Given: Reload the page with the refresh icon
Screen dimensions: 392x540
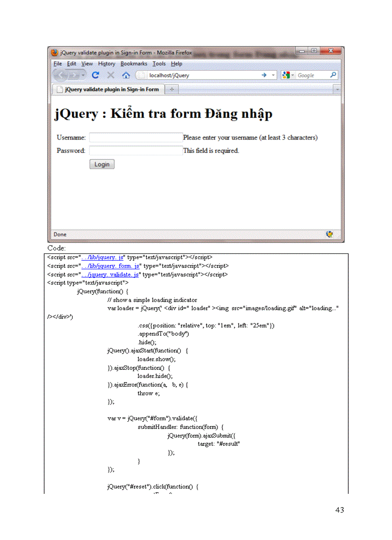Looking at the screenshot, I should click(x=96, y=75).
